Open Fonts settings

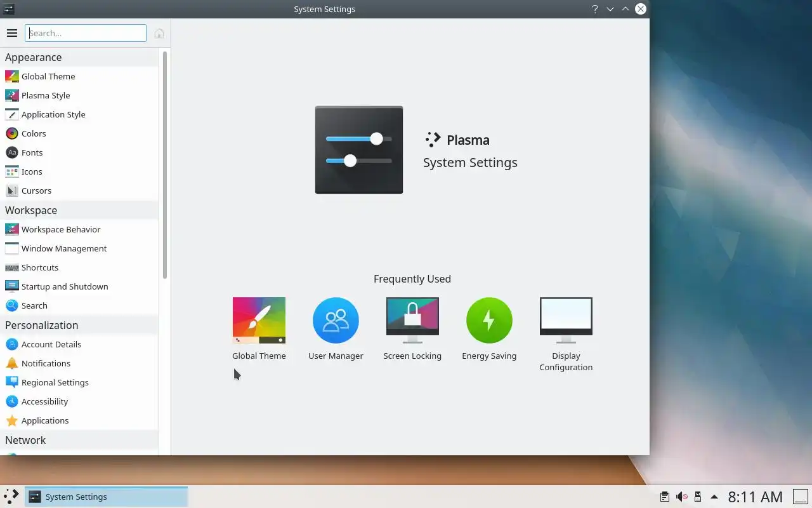pos(79,152)
